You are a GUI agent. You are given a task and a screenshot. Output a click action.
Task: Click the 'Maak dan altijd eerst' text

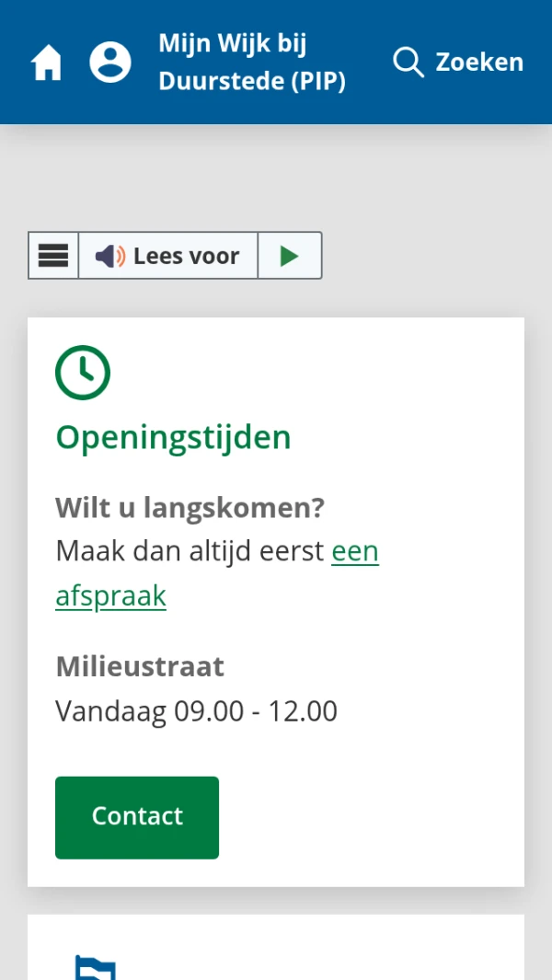190,552
